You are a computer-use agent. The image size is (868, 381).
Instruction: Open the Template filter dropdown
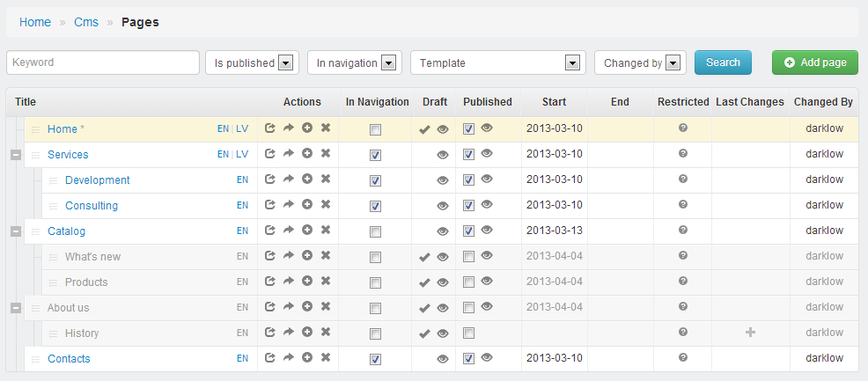pyautogui.click(x=497, y=62)
